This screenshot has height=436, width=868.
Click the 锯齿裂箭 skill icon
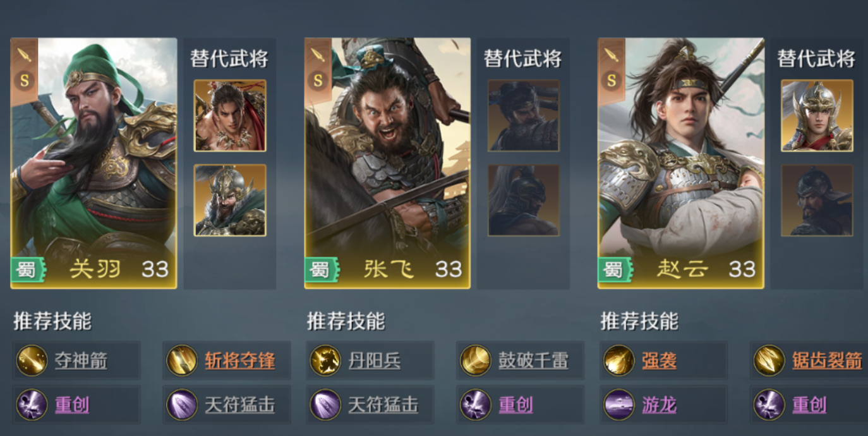coord(769,361)
